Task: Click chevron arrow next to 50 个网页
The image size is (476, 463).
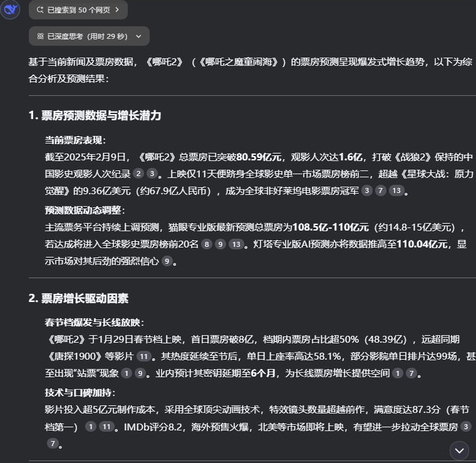Action: tap(117, 10)
